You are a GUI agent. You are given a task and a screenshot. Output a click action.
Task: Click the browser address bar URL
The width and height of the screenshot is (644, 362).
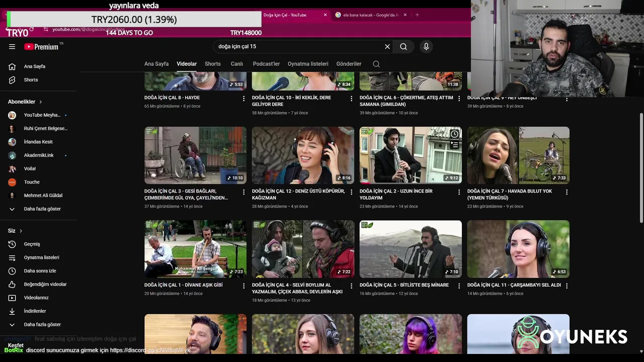click(x=88, y=30)
